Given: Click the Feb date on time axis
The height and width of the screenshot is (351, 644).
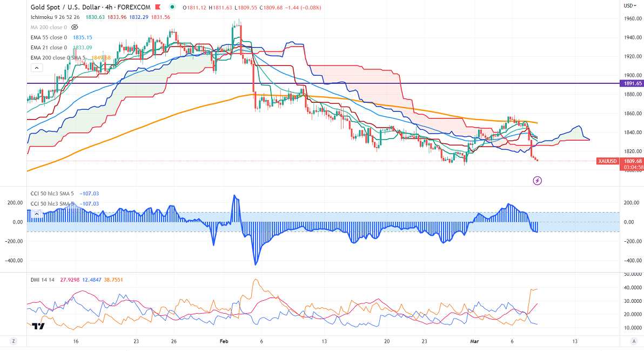Looking at the screenshot, I should click(224, 341).
